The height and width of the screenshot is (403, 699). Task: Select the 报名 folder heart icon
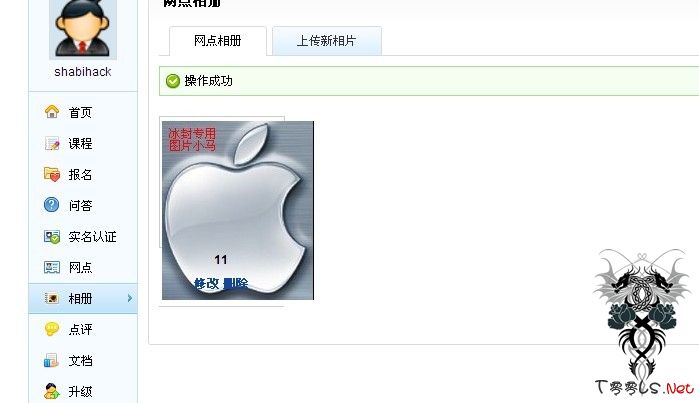click(x=52, y=174)
